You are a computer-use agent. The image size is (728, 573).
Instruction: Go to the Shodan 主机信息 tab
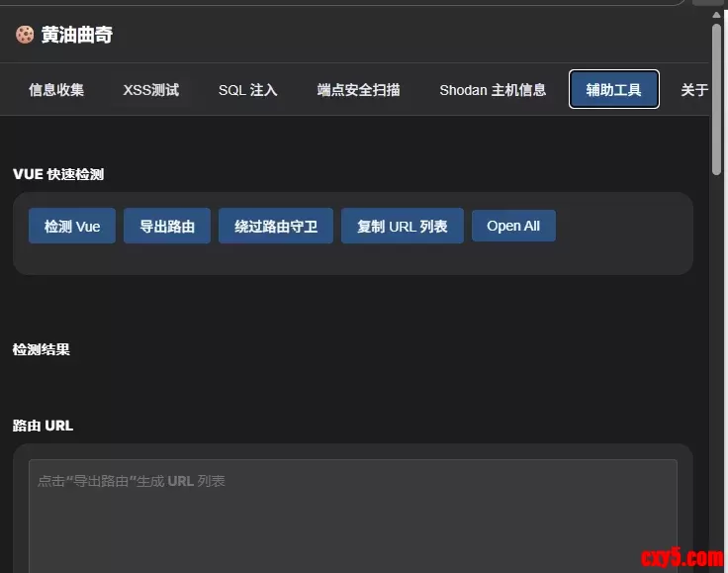point(493,90)
